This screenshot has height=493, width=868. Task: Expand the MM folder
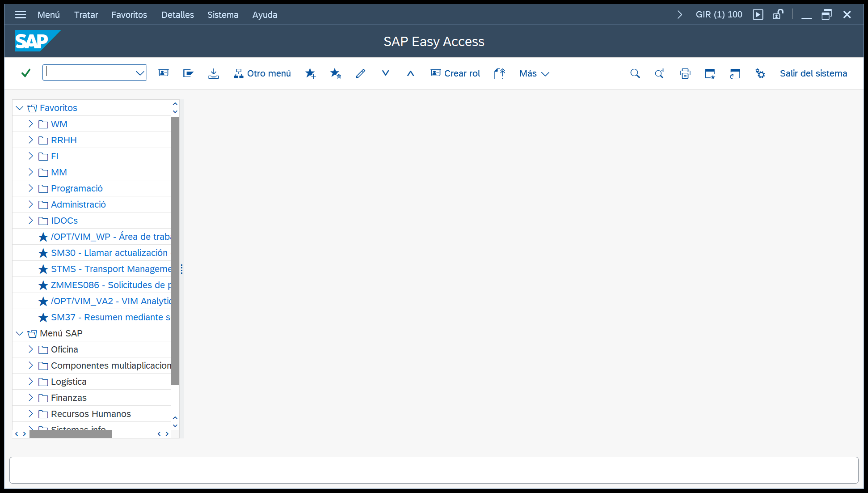pyautogui.click(x=30, y=172)
